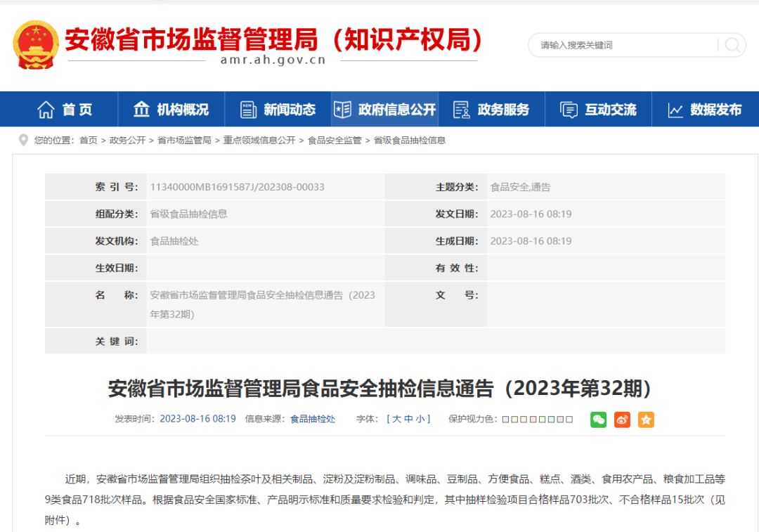Image resolution: width=759 pixels, height=532 pixels.
Task: Select the first eye-protection color swatch
Action: point(505,420)
